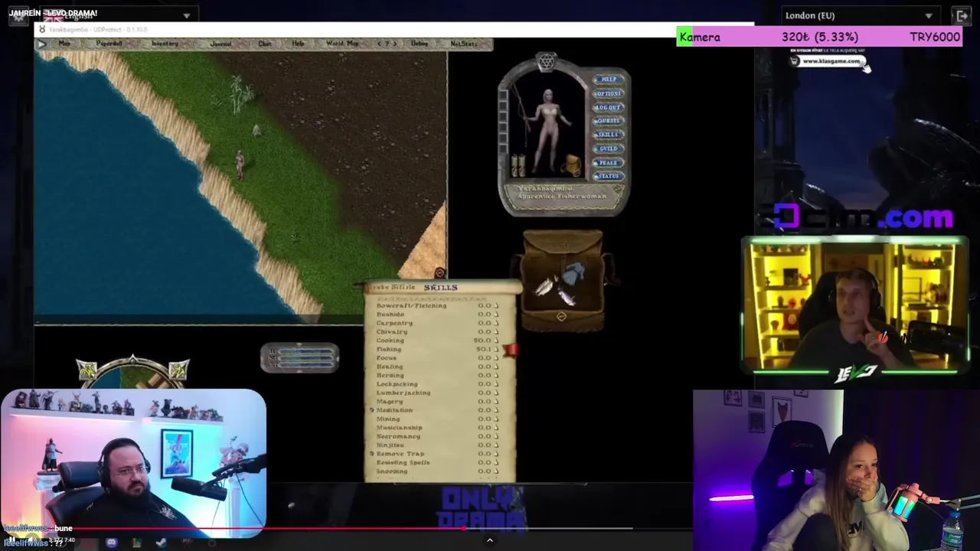Select the Snooping skill name
Viewport: 980px width, 551px height.
point(392,471)
